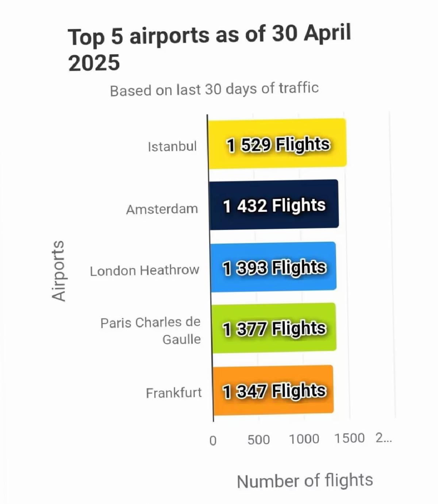Select the green Paris Charles de Gaulle bar
This screenshot has height=504, width=438.
(274, 328)
